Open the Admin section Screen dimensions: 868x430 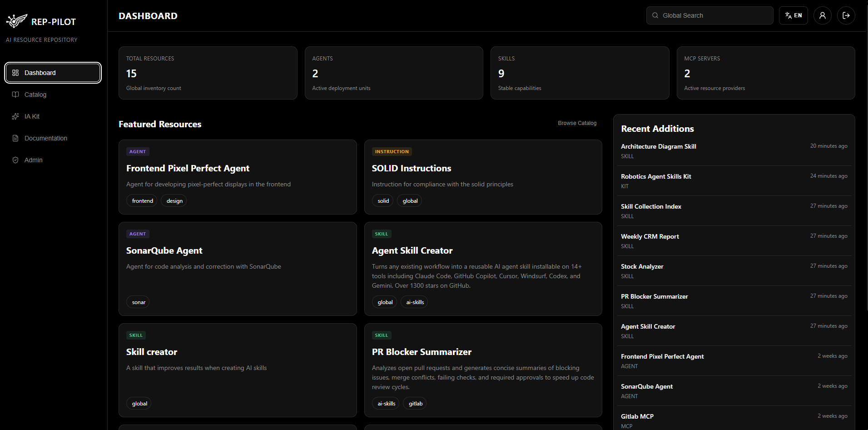click(53, 160)
